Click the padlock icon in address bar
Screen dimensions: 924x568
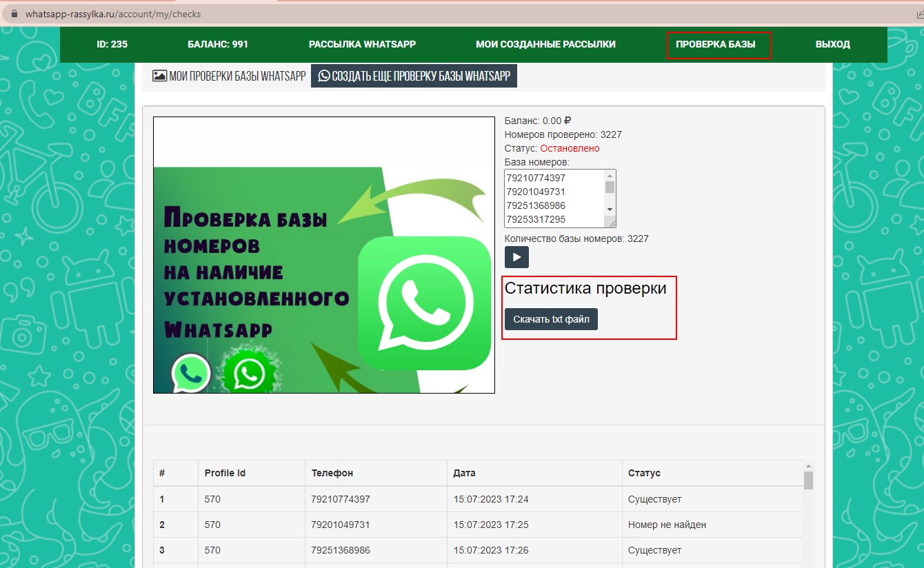click(14, 14)
